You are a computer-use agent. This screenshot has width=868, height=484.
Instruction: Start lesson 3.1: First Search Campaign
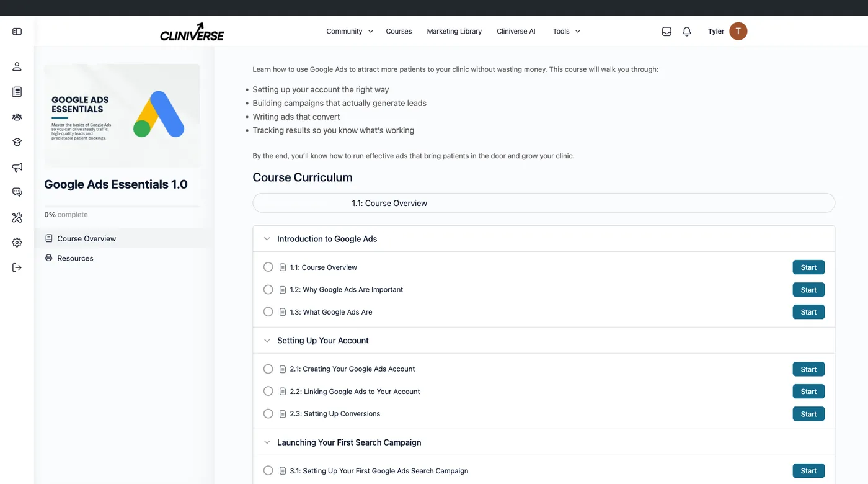(808, 471)
